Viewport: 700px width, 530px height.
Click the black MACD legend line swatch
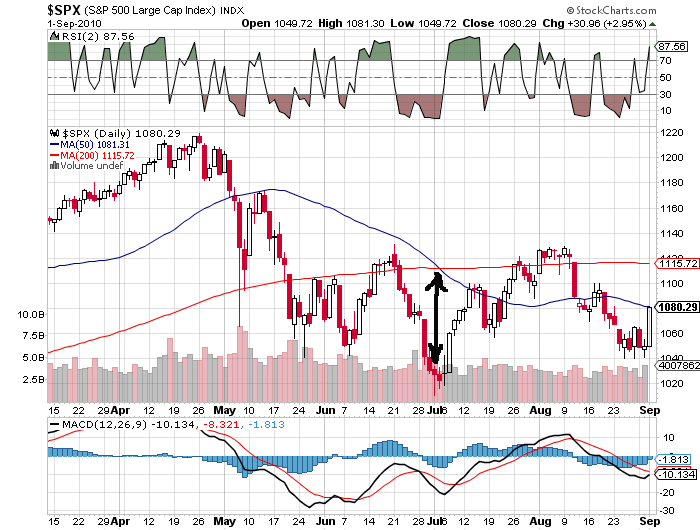[54, 425]
